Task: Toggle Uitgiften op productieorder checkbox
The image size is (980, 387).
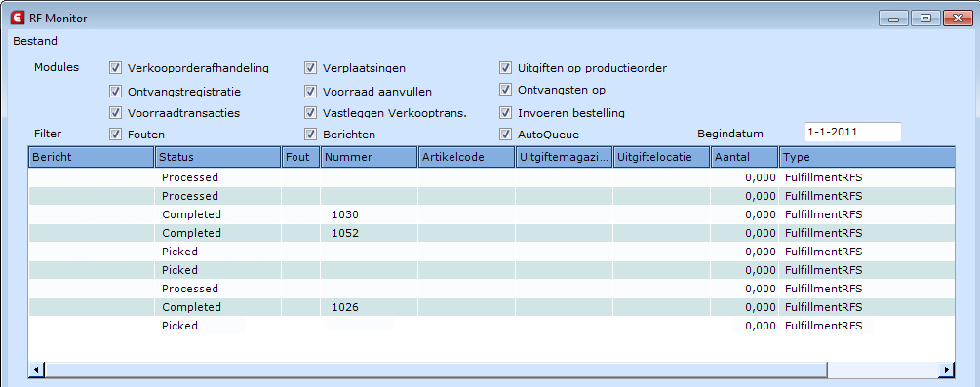Action: [x=506, y=67]
